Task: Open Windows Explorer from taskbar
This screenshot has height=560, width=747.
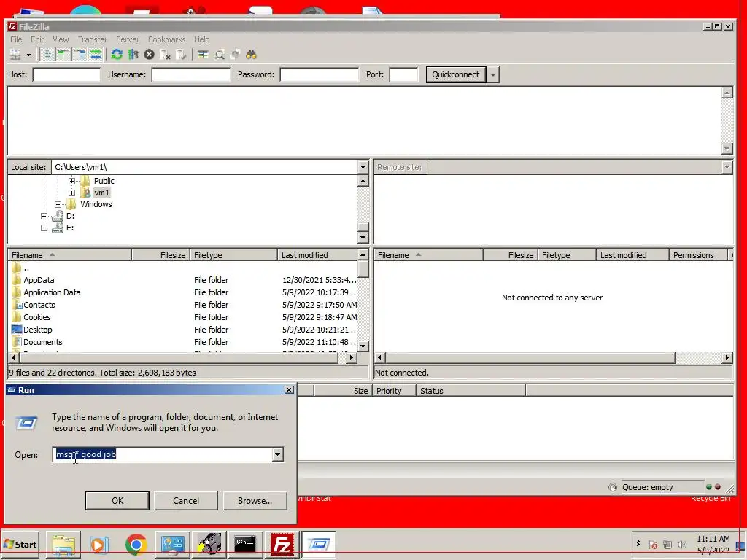Action: click(x=63, y=544)
